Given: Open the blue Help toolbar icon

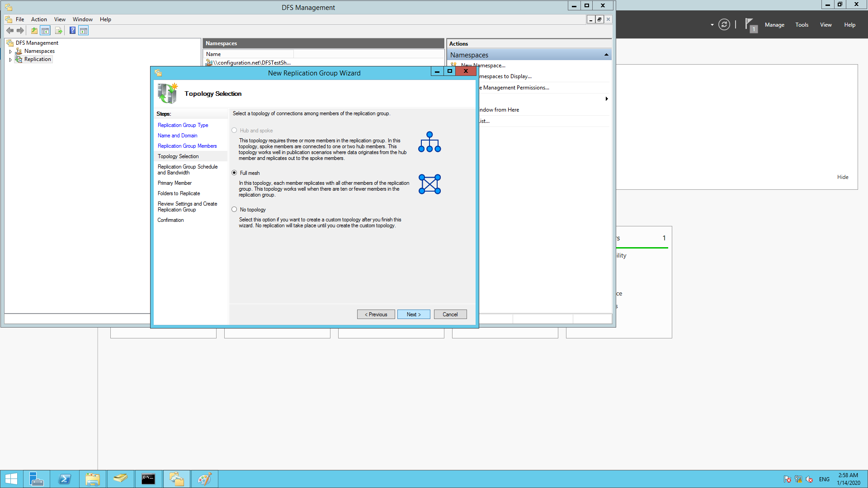Looking at the screenshot, I should pos(72,31).
